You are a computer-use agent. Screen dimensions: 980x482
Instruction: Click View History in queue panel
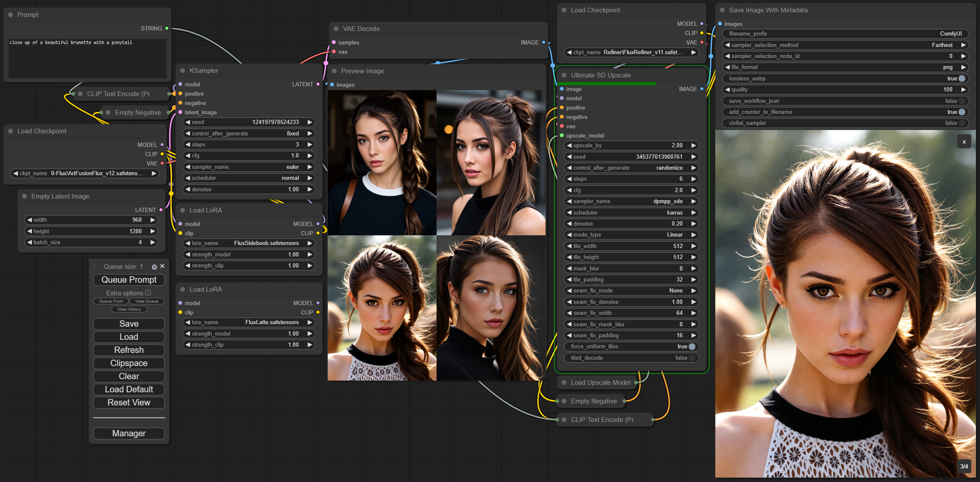tap(129, 309)
